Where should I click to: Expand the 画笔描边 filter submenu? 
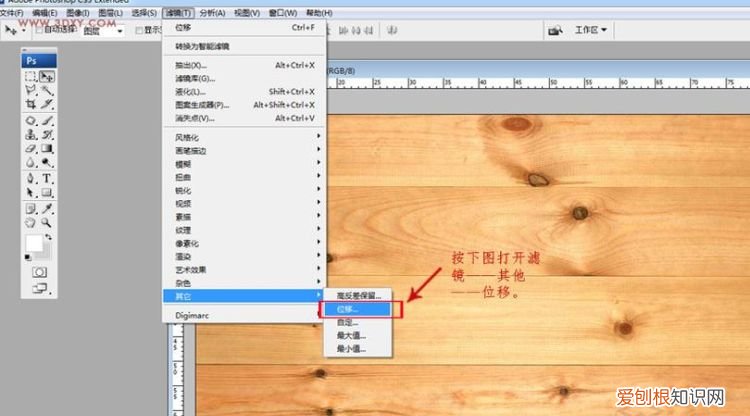(x=244, y=151)
